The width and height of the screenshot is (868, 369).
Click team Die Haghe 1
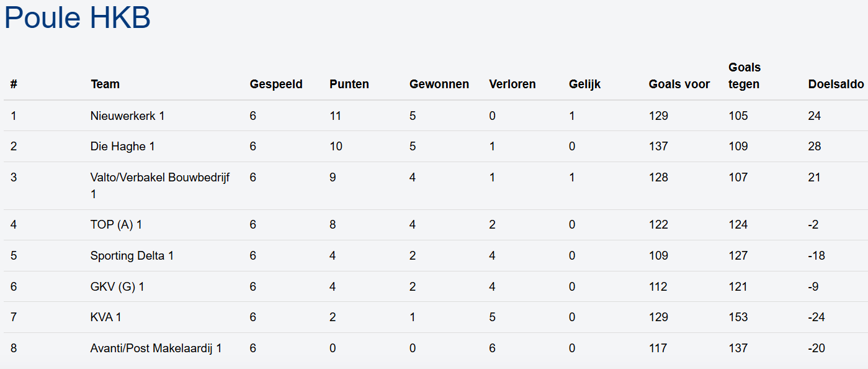point(122,147)
